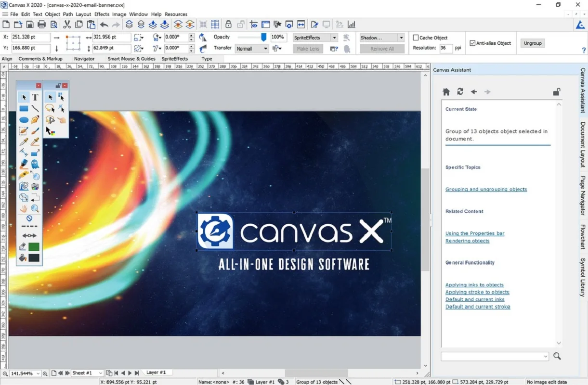Click the Canvas Assistant home icon
Viewport: 588px width, 385px height.
click(446, 91)
